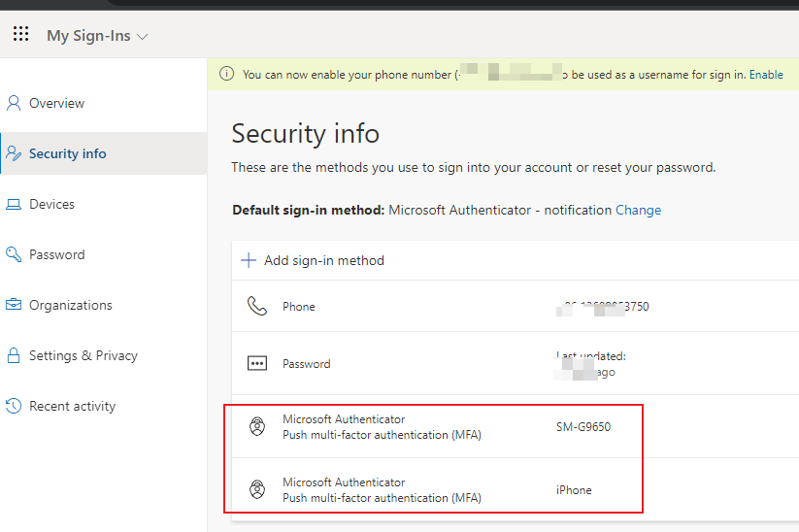Click the My Sign-Ins title
Screen dimensions: 799x532
(88, 36)
